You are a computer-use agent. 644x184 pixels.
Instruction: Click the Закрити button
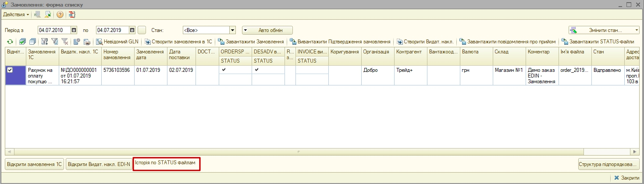pos(626,178)
